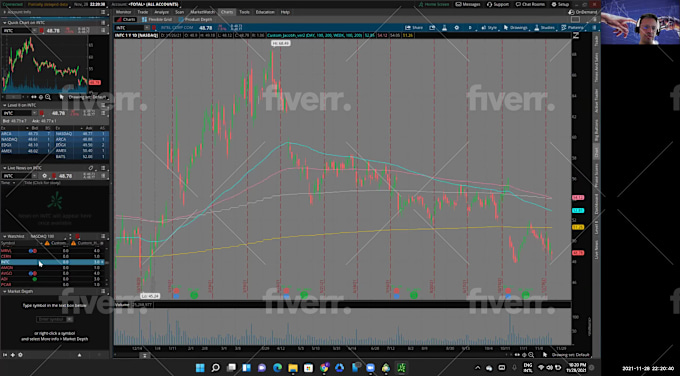Screen dimensions: 680x376
Task: Click the main chart INTC symbol input
Action: pyautogui.click(x=130, y=28)
